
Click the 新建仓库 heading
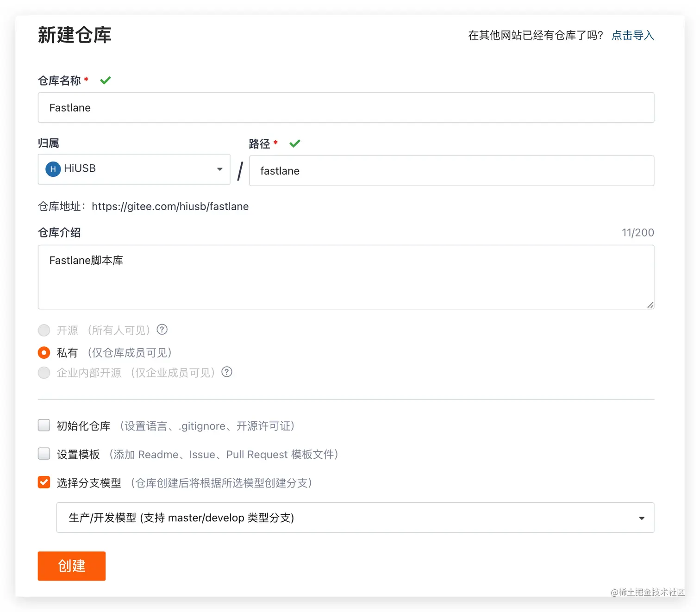coord(75,35)
